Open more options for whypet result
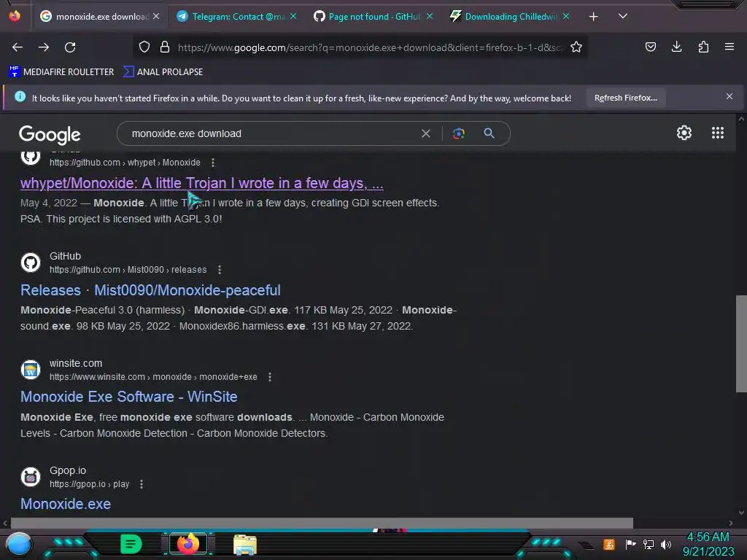 (x=213, y=163)
